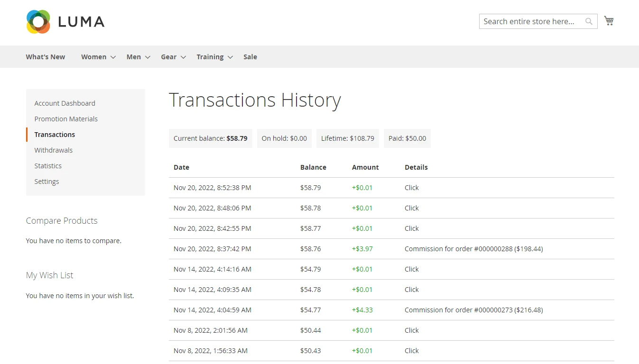
Task: Open Account Dashboard in sidebar
Action: pos(65,103)
